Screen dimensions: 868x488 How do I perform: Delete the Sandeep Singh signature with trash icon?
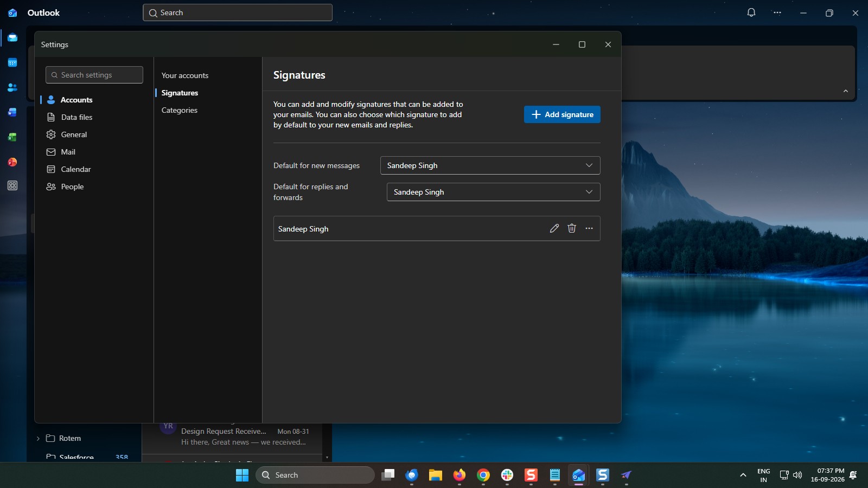[572, 228]
